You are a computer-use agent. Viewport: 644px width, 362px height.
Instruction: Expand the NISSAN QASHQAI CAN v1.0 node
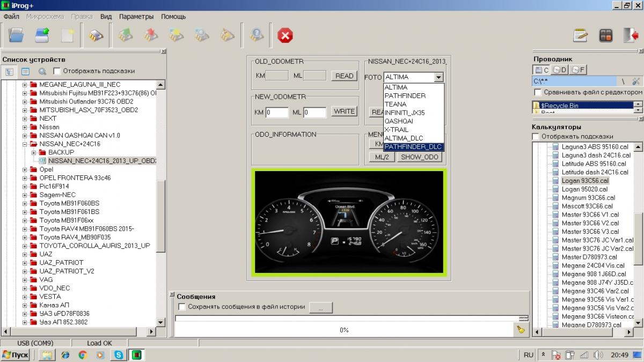pyautogui.click(x=25, y=136)
